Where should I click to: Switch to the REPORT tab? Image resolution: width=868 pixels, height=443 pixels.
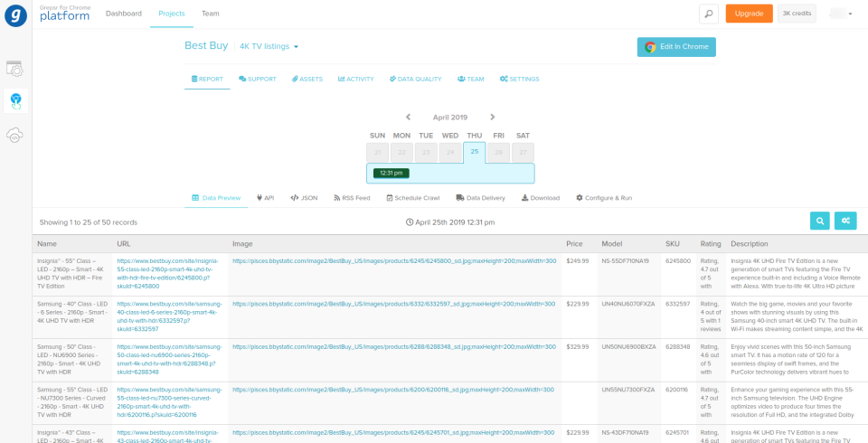(x=207, y=80)
